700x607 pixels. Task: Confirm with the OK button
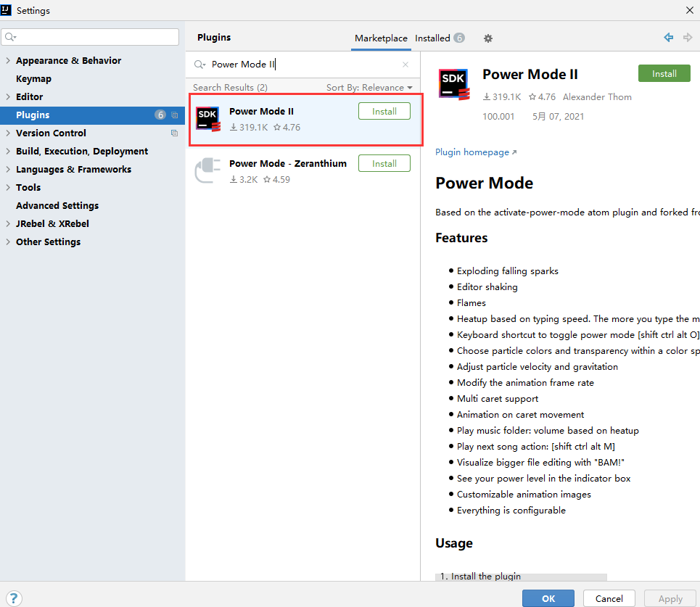coord(548,598)
